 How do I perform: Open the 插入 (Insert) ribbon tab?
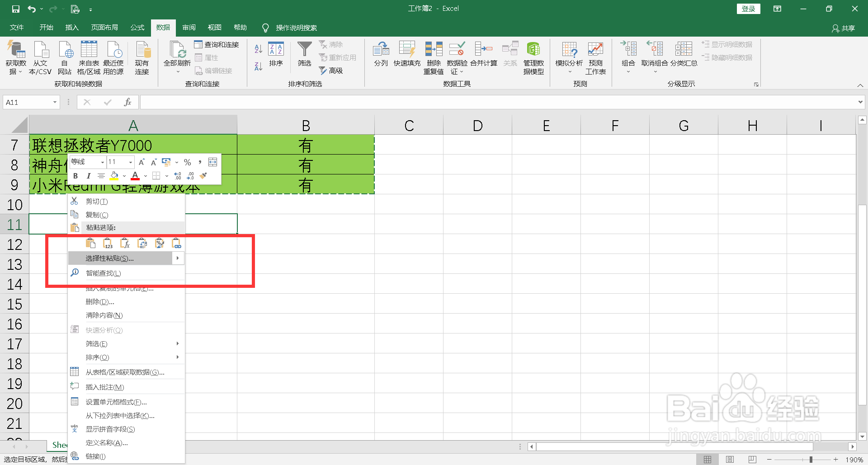coord(72,28)
